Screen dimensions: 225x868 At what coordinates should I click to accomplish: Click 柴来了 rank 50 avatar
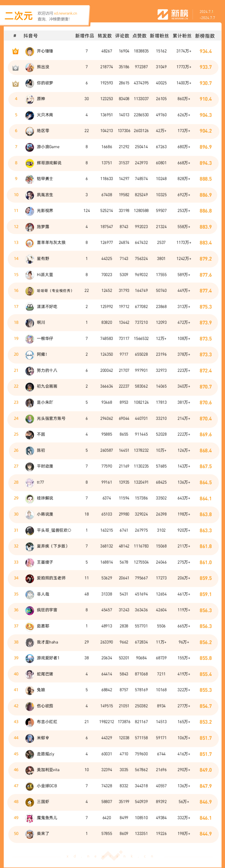point(30,834)
